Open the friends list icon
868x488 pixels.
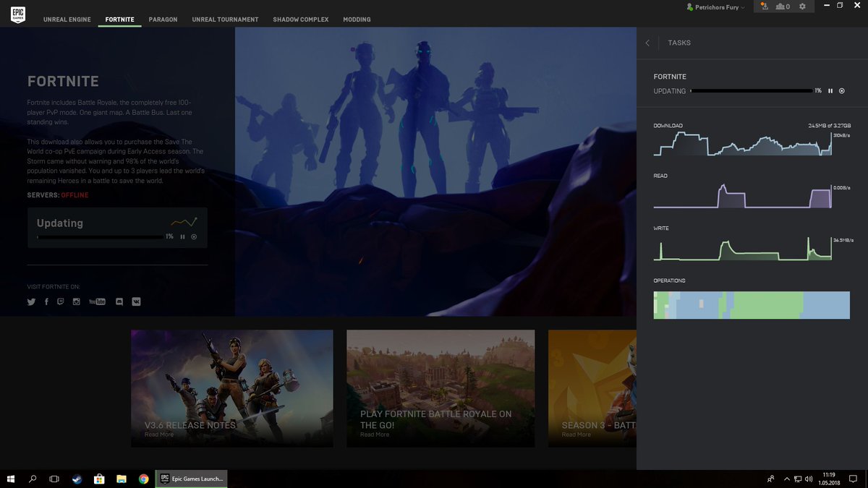pos(783,7)
